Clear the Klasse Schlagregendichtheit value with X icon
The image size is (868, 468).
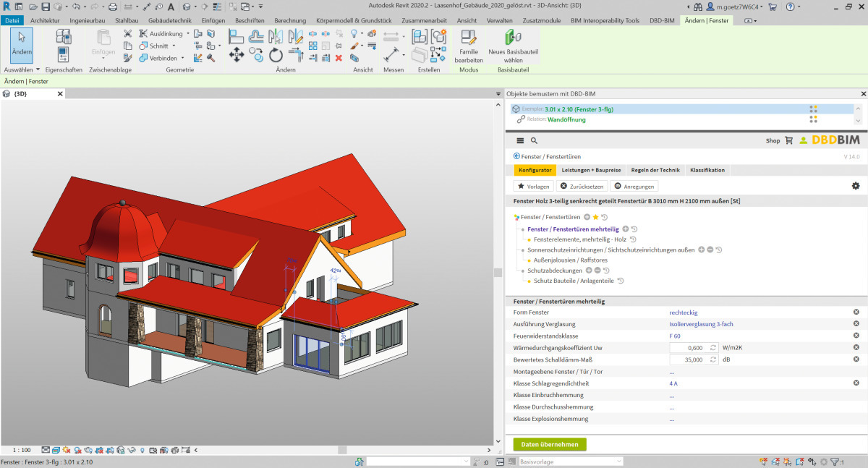coord(856,383)
